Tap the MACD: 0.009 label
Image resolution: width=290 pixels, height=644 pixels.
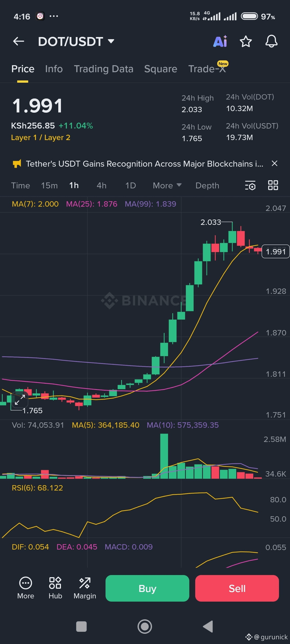[x=129, y=547]
